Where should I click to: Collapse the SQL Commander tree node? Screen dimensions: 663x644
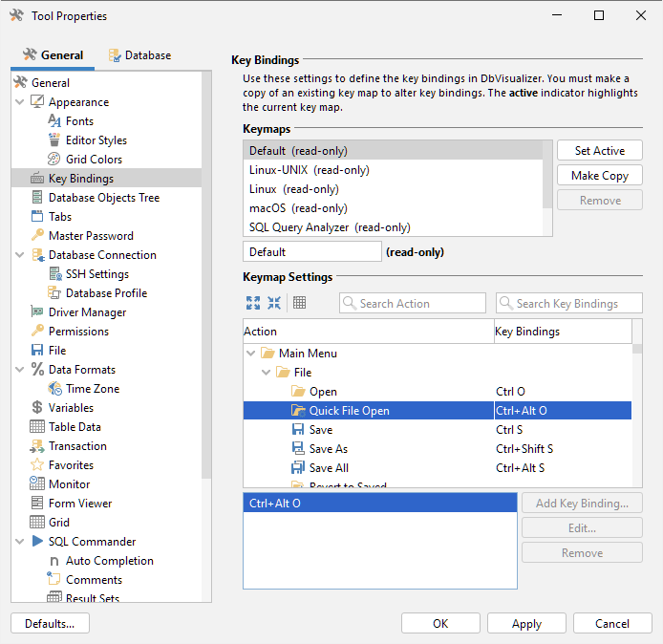pos(20,542)
